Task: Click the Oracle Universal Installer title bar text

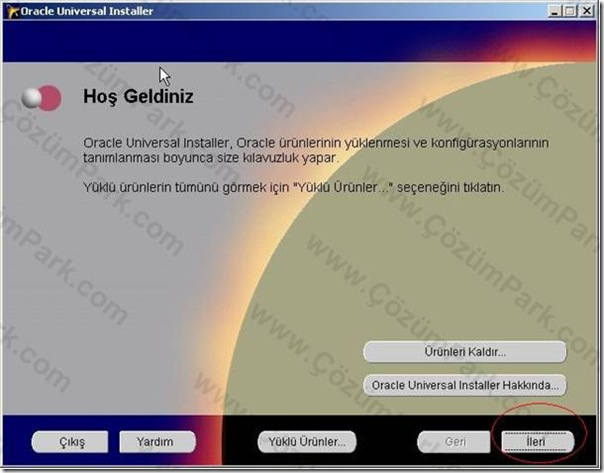Action: tap(87, 11)
